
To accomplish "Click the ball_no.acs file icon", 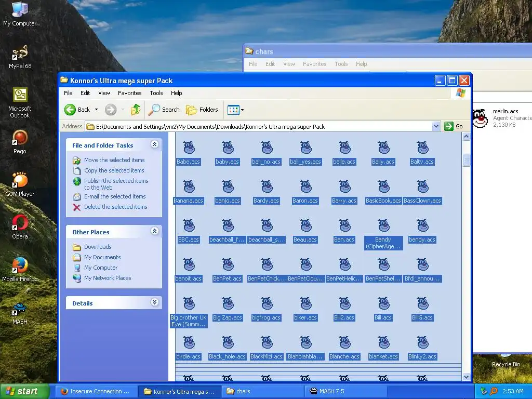I will [267, 148].
